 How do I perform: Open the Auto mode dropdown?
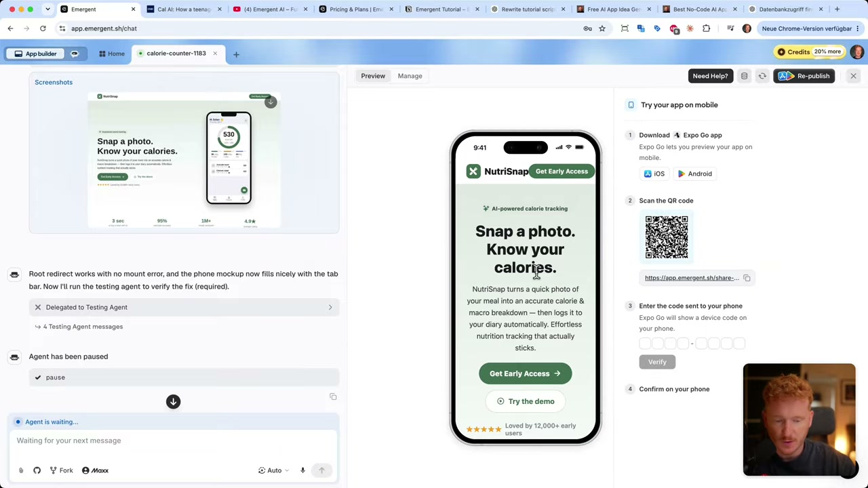(273, 470)
